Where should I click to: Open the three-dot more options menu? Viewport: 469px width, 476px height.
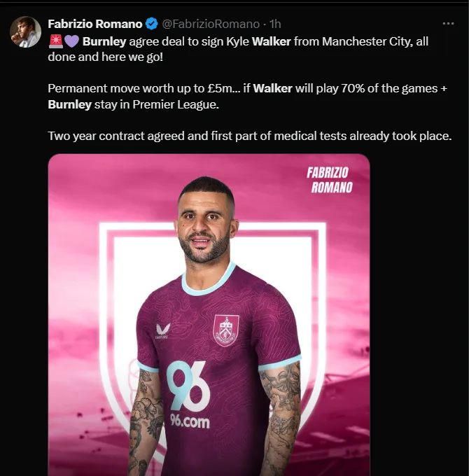click(x=449, y=23)
